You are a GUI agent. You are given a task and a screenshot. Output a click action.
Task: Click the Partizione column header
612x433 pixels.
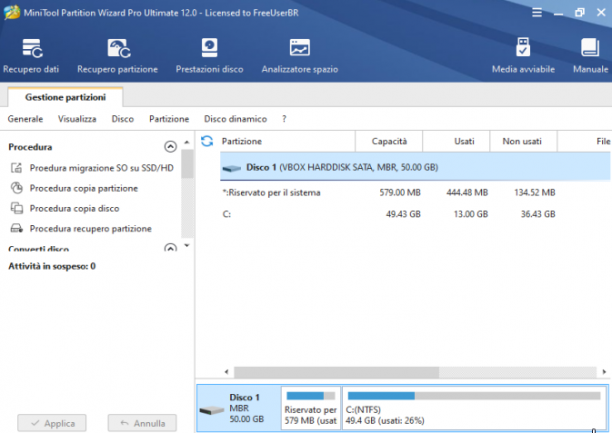(x=288, y=141)
